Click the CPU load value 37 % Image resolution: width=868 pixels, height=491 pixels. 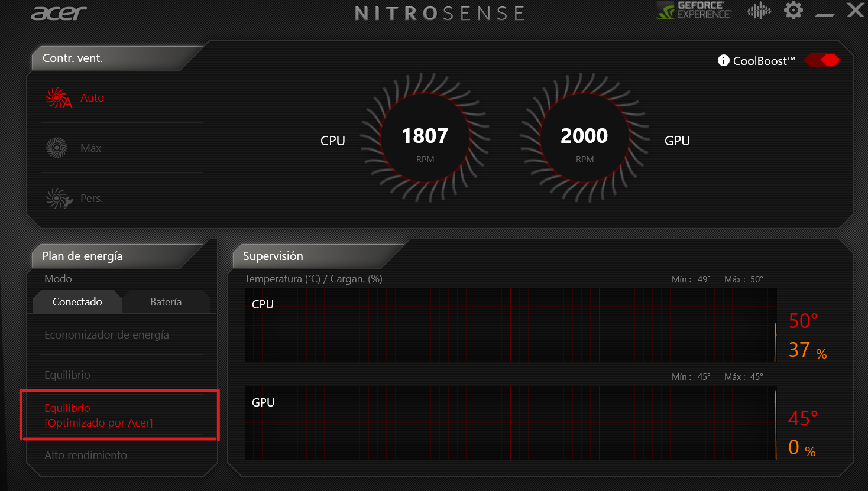[807, 350]
